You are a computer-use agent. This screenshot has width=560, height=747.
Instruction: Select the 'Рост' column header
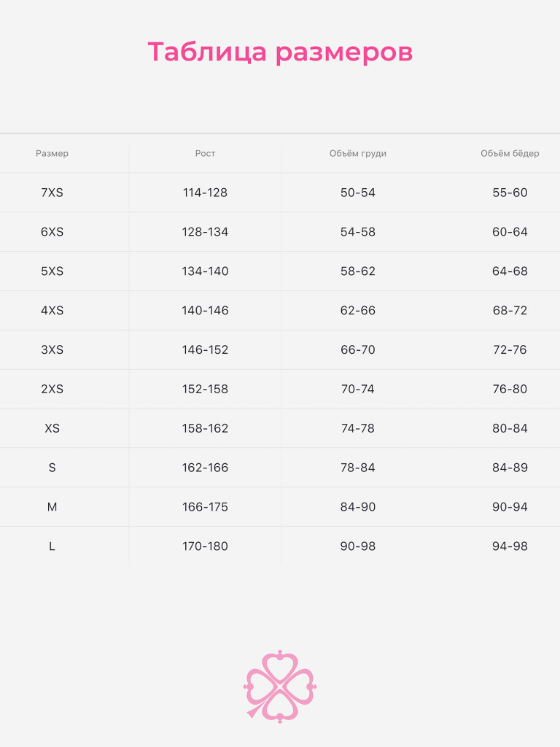(205, 154)
